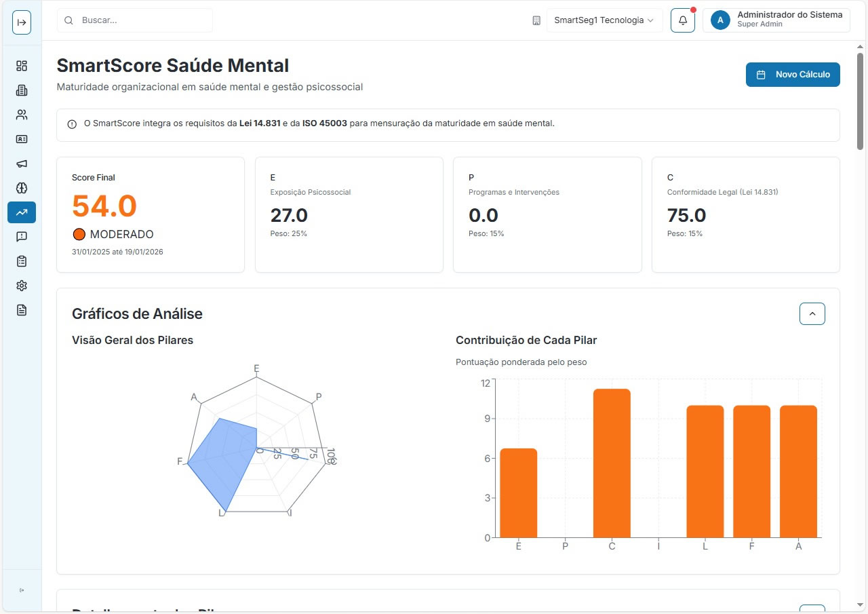868x614 pixels.
Task: Click the Novo Cálculo button
Action: 792,75
